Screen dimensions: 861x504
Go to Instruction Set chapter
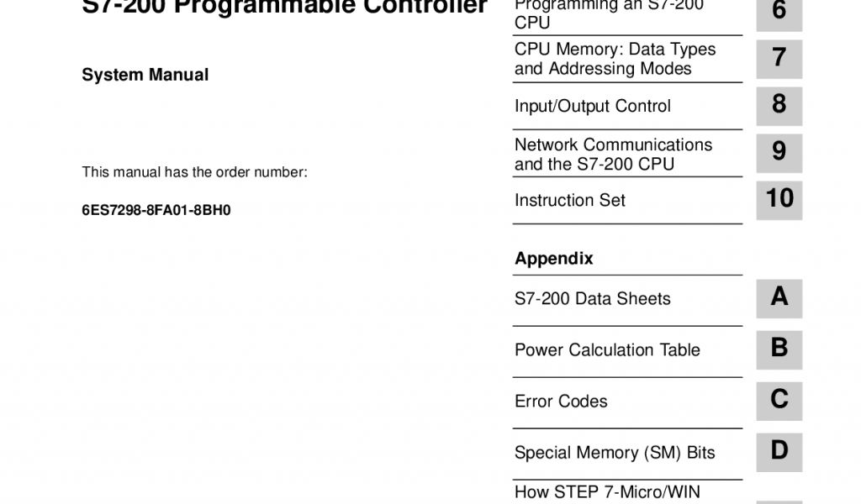pos(569,201)
